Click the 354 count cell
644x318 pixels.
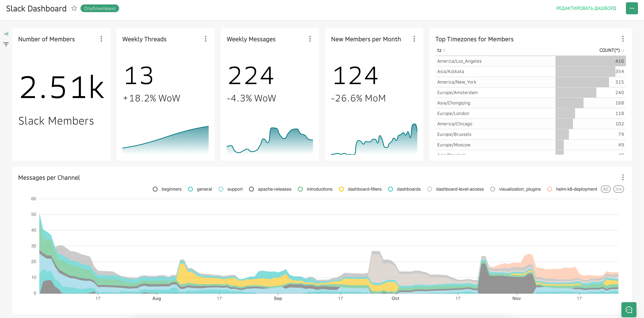point(591,72)
